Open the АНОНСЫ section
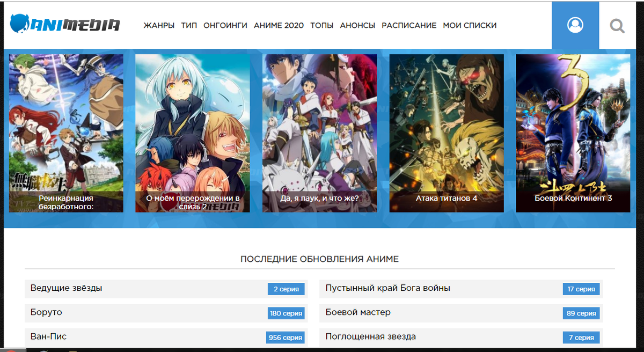644x352 pixels. click(x=357, y=25)
